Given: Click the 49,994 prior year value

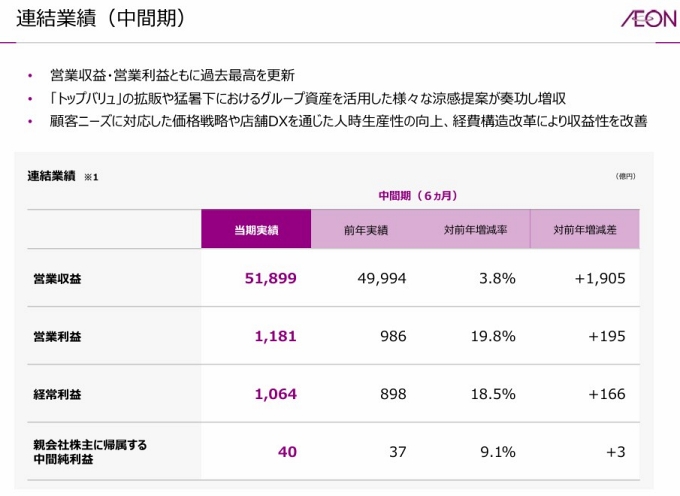Looking at the screenshot, I should coord(382,278).
